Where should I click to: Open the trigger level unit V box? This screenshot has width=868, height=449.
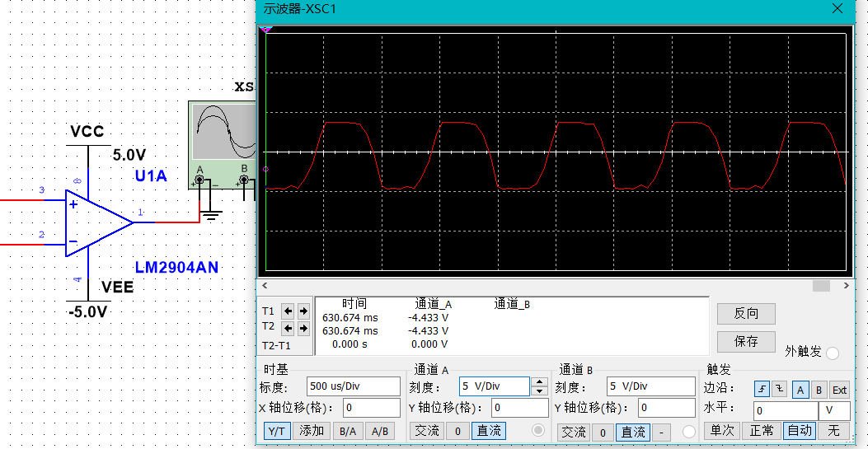pos(835,411)
